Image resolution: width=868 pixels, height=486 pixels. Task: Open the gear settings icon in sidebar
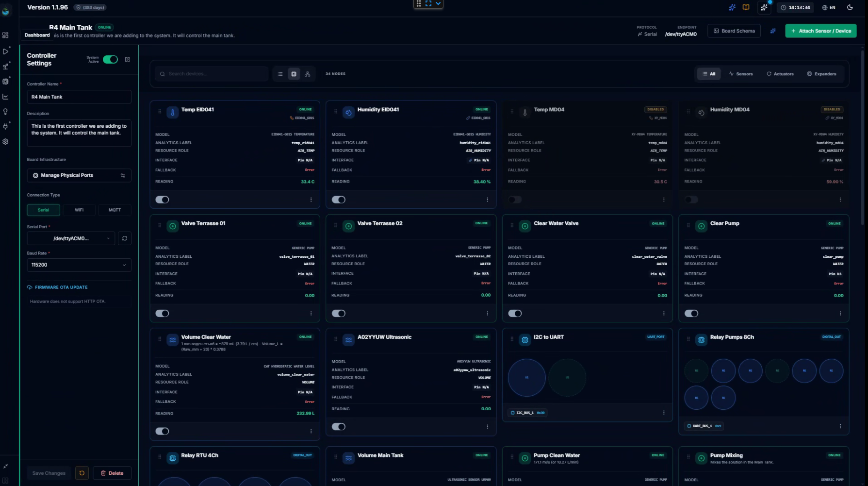tap(5, 142)
